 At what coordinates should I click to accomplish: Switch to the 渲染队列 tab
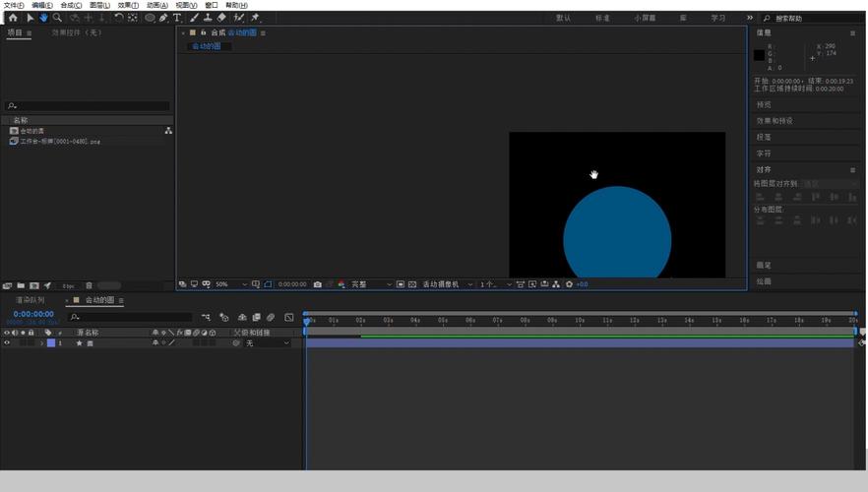click(x=30, y=300)
